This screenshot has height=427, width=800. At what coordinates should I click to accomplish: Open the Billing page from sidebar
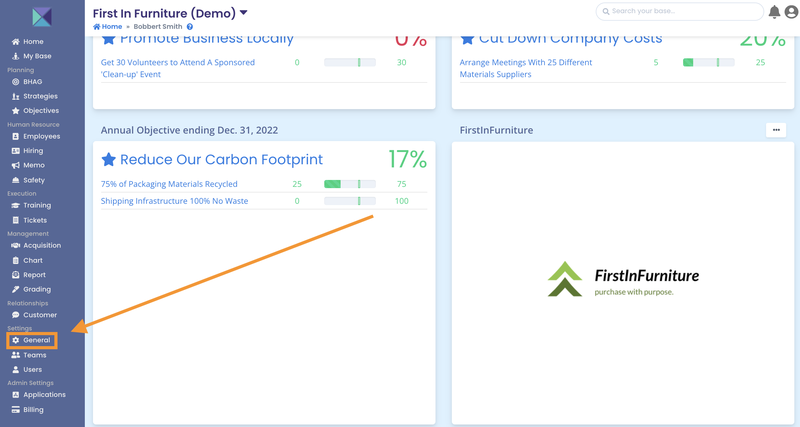coord(34,409)
